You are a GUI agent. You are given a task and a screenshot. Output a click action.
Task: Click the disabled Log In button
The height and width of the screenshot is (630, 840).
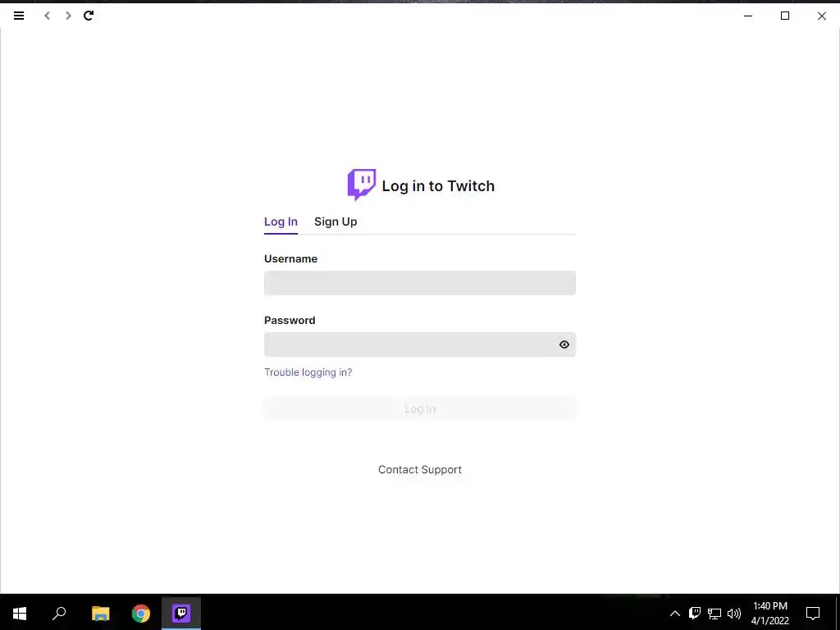click(x=420, y=409)
